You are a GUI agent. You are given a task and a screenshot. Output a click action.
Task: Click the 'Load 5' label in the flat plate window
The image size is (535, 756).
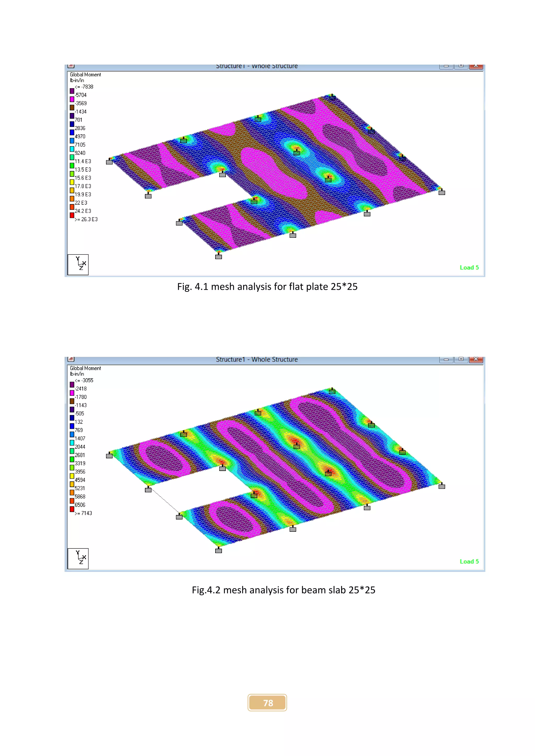tap(469, 268)
